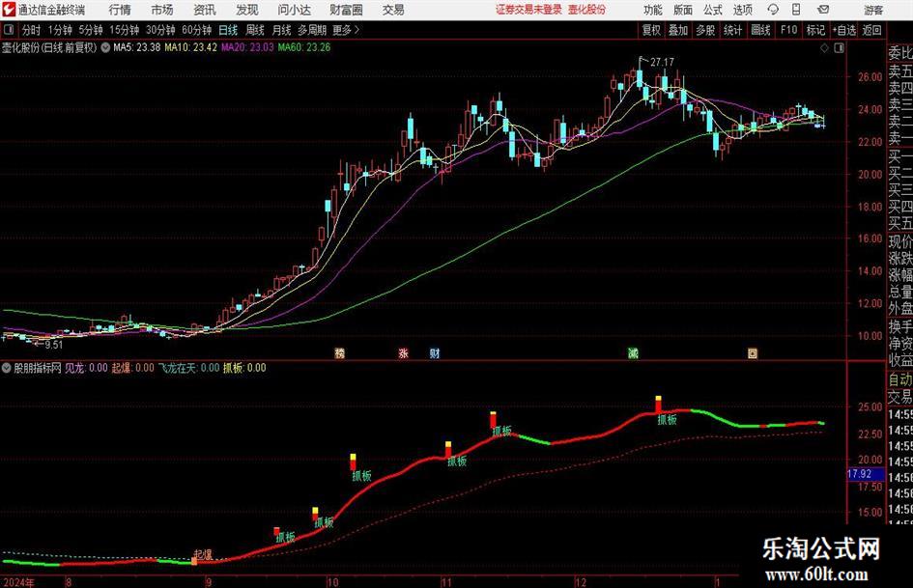Viewport: 913px width, 588px height.
Task: Open the customer service headset icon
Action: 773,10
